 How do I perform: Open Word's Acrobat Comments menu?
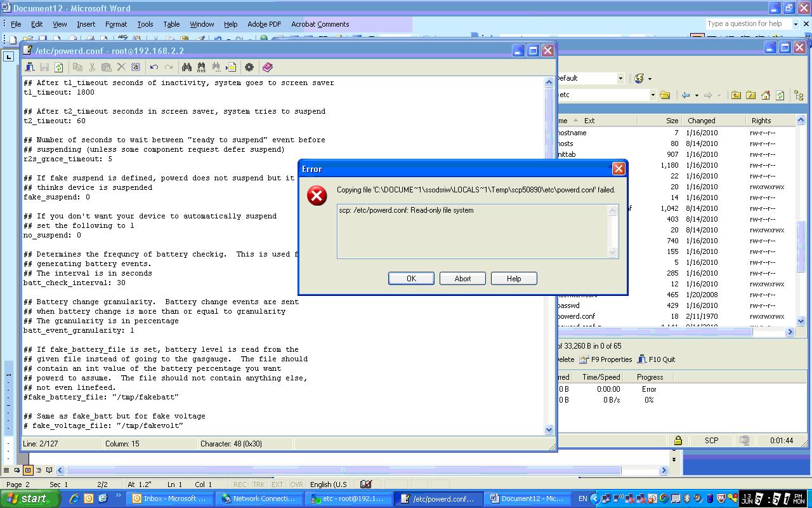click(320, 24)
